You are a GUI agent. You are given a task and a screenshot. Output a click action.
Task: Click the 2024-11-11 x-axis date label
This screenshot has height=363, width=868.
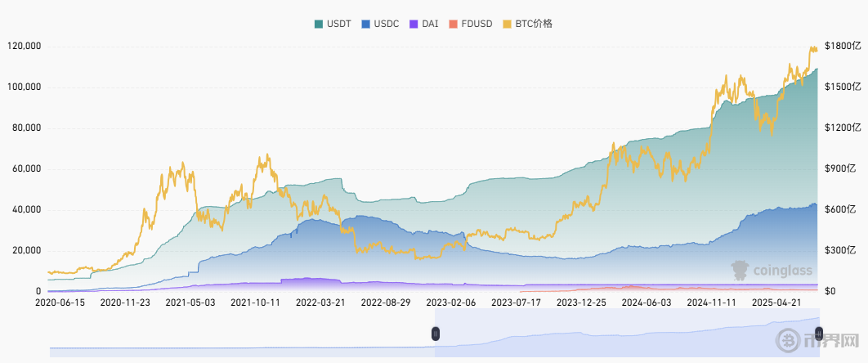[712, 302]
